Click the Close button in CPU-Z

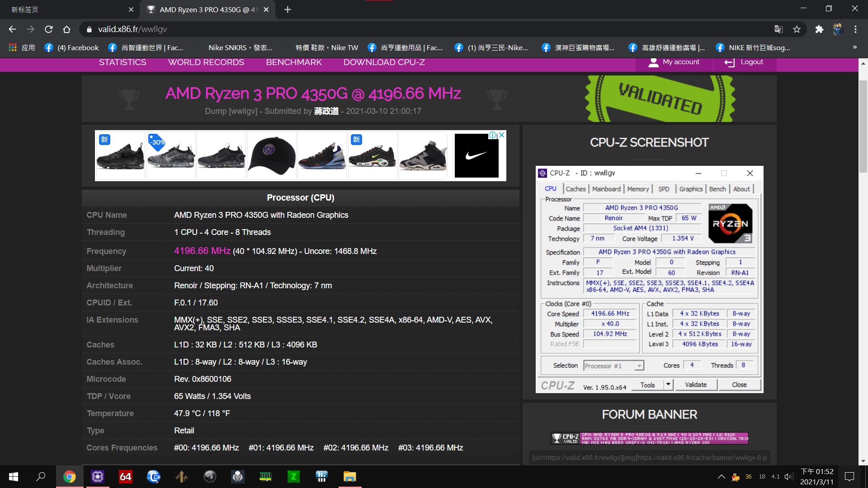[x=739, y=385]
